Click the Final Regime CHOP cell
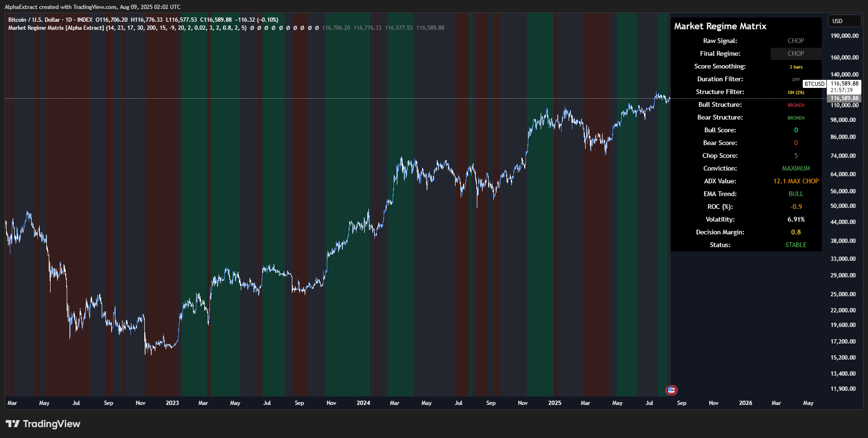 coord(796,54)
